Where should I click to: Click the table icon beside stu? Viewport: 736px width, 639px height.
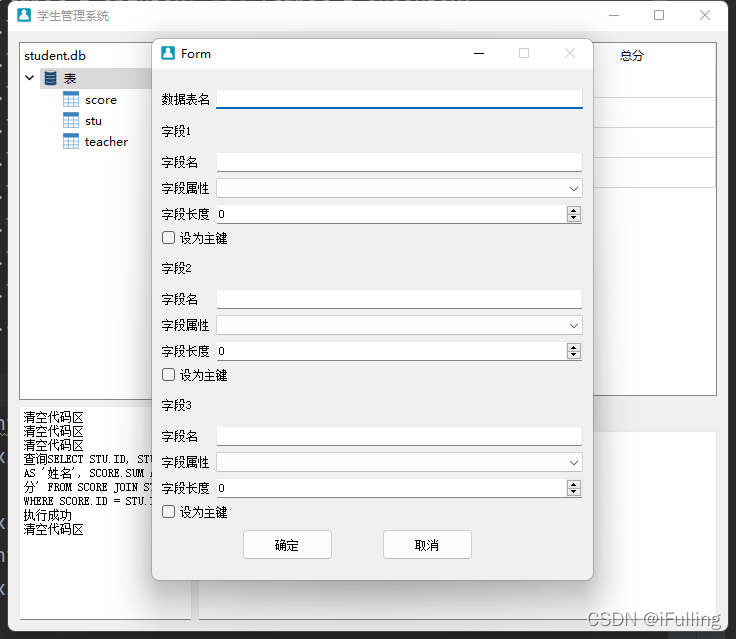[71, 120]
